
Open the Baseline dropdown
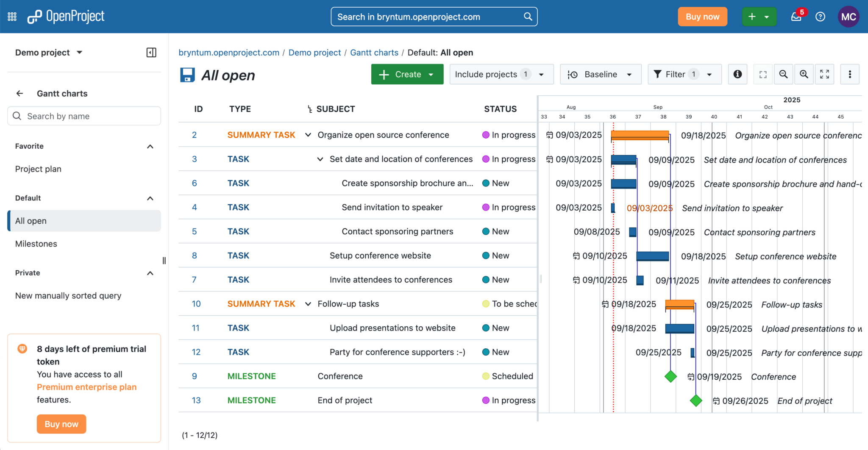click(x=600, y=74)
